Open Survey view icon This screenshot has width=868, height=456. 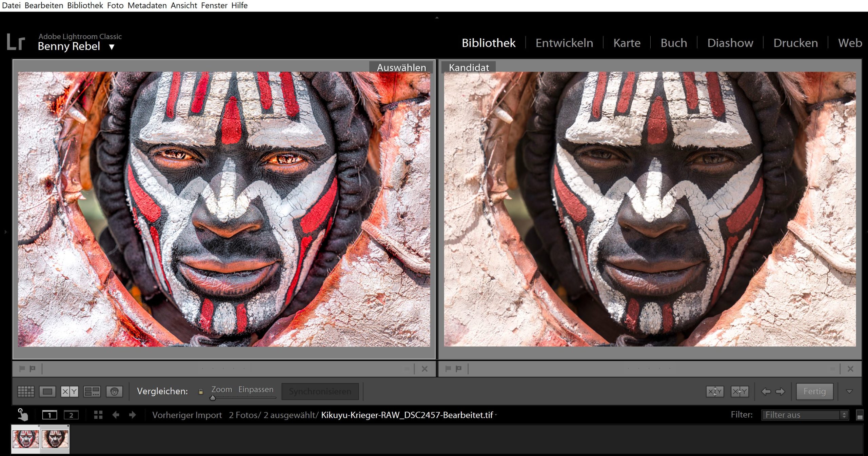coord(92,392)
